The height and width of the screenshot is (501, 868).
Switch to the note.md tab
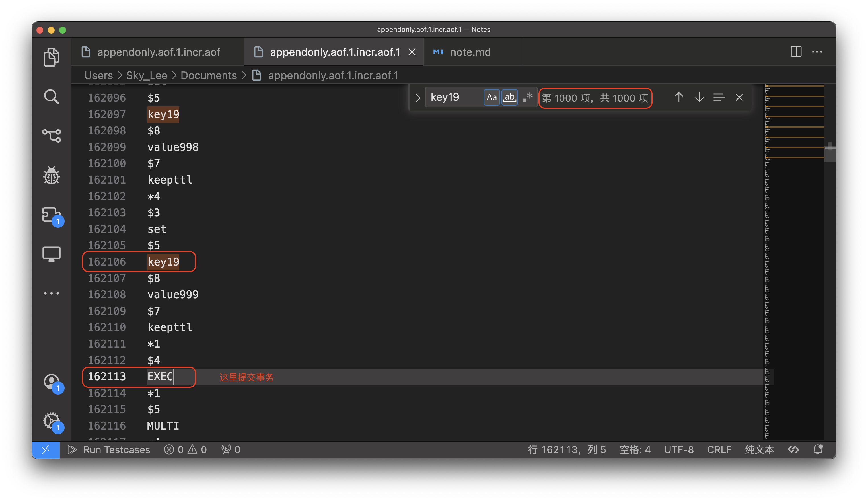point(470,52)
